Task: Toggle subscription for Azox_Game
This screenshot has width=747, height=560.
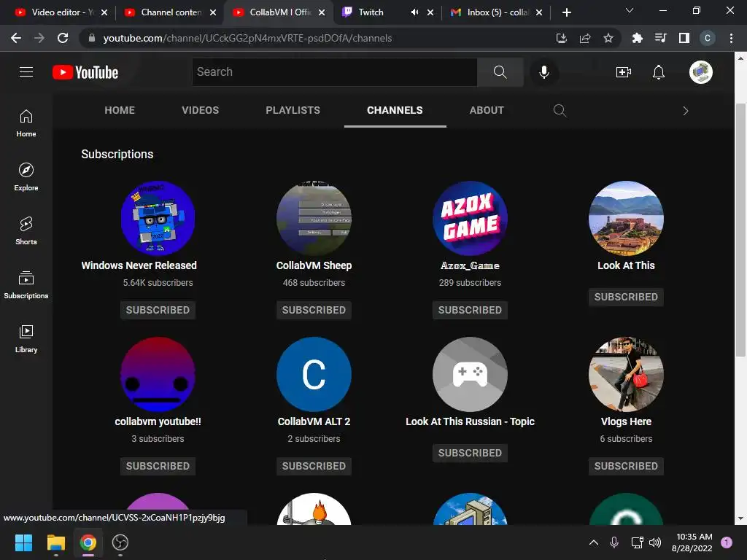Action: click(x=470, y=310)
